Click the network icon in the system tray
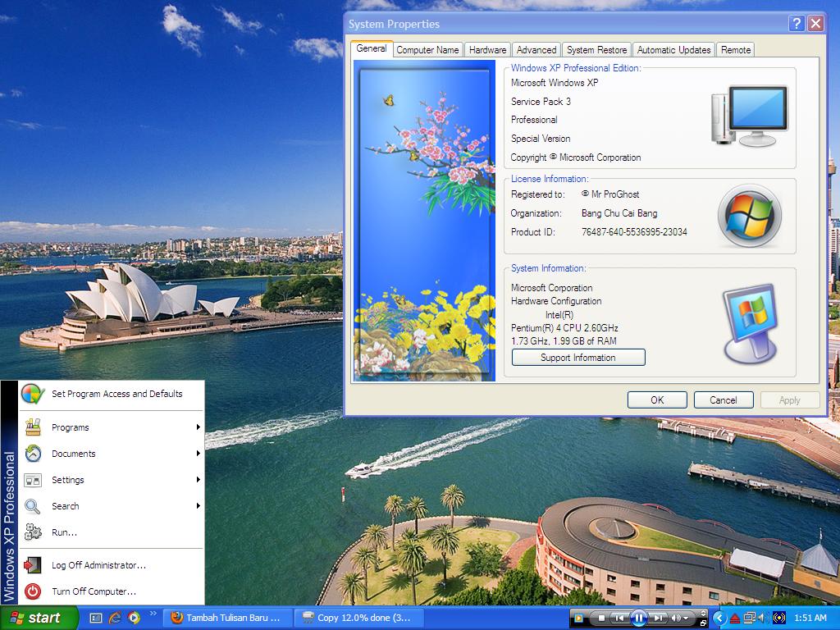The height and width of the screenshot is (630, 840). [x=749, y=617]
